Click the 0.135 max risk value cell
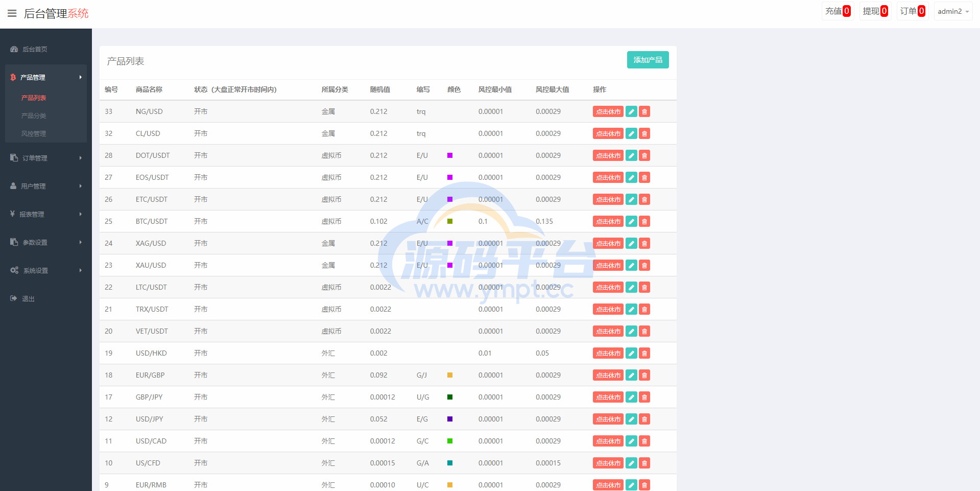Screen dimensions: 980x491 point(544,221)
